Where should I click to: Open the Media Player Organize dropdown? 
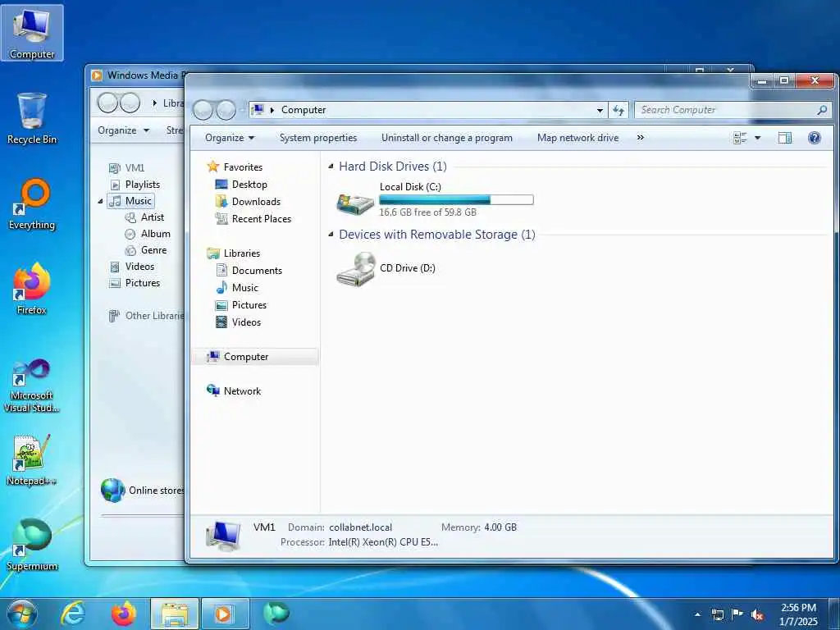123,130
